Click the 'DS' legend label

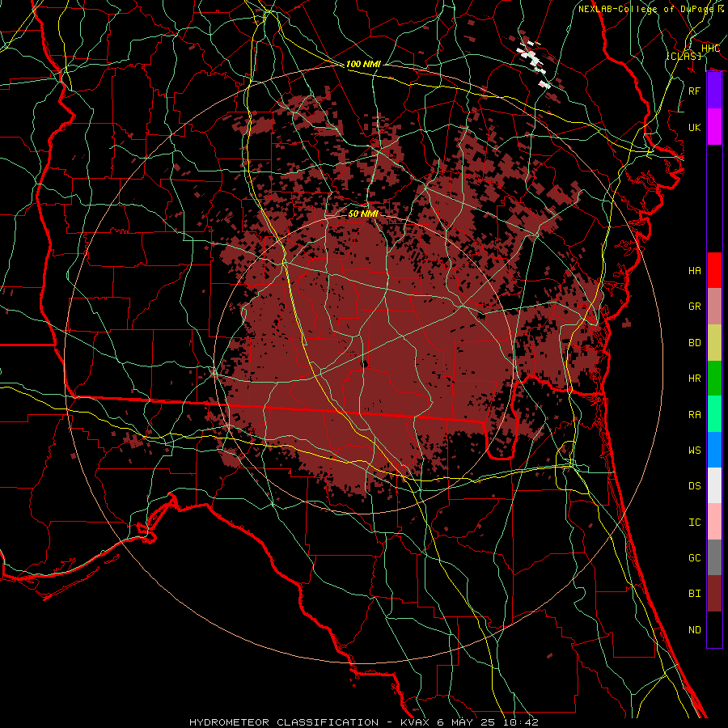coord(695,486)
